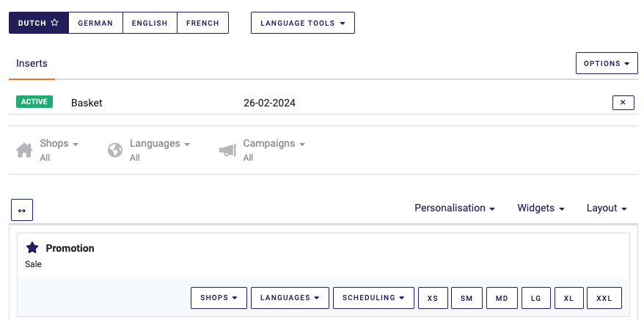644x320 pixels.
Task: Toggle the SM breakpoint button
Action: point(466,298)
